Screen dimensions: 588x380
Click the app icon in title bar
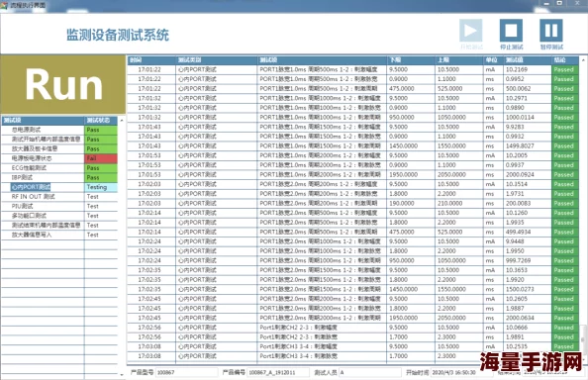[x=5, y=5]
